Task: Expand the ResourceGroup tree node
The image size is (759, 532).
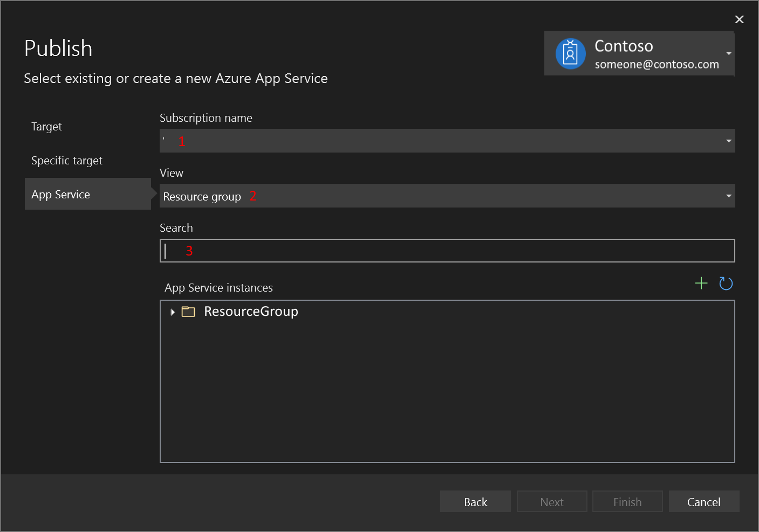Action: coord(172,312)
